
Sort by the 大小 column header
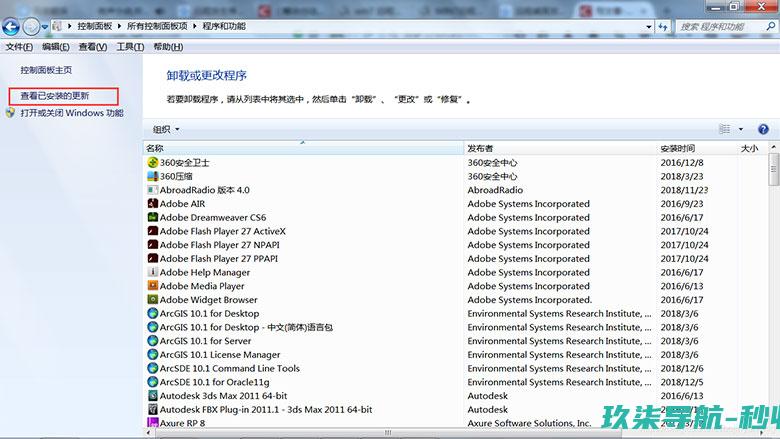752,148
